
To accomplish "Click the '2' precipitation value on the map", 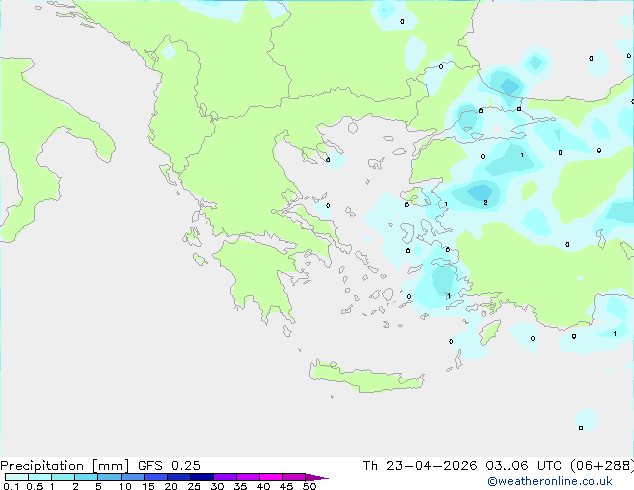I will [485, 203].
